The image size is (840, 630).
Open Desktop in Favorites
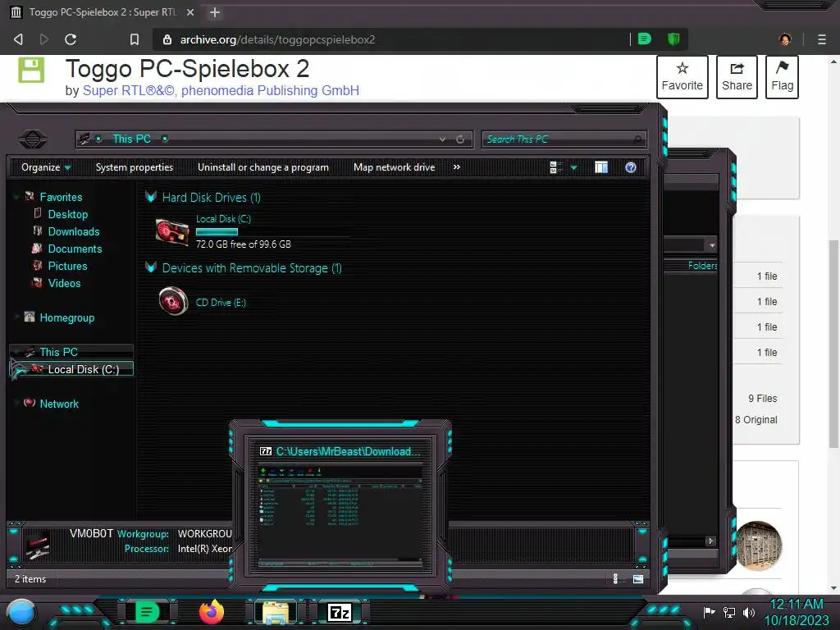click(68, 214)
